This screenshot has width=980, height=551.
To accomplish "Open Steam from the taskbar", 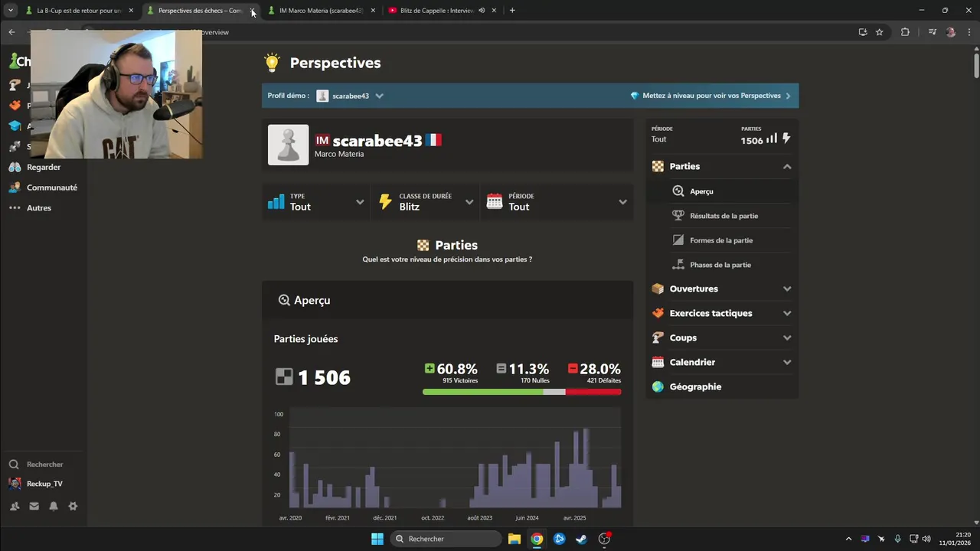I will pos(582,539).
